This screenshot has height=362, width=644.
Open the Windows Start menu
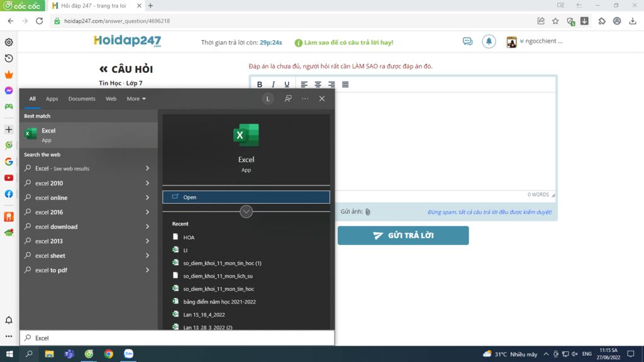click(x=9, y=354)
